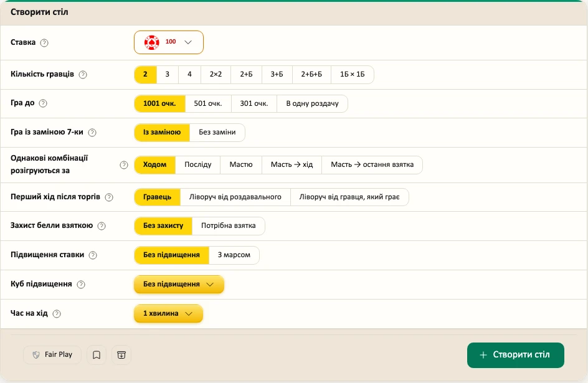Click the help icon for Захист белли взяткою
588x383 pixels.
point(102,226)
